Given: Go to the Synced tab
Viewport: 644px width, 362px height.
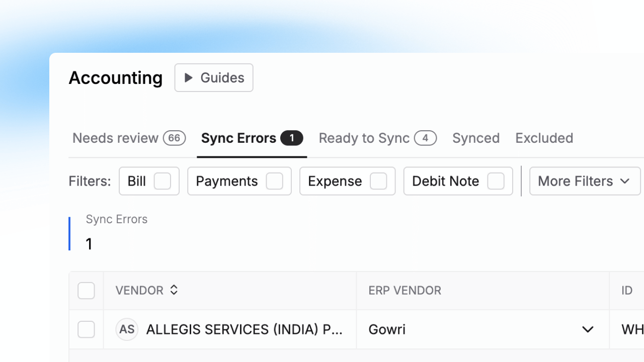Looking at the screenshot, I should [x=476, y=138].
